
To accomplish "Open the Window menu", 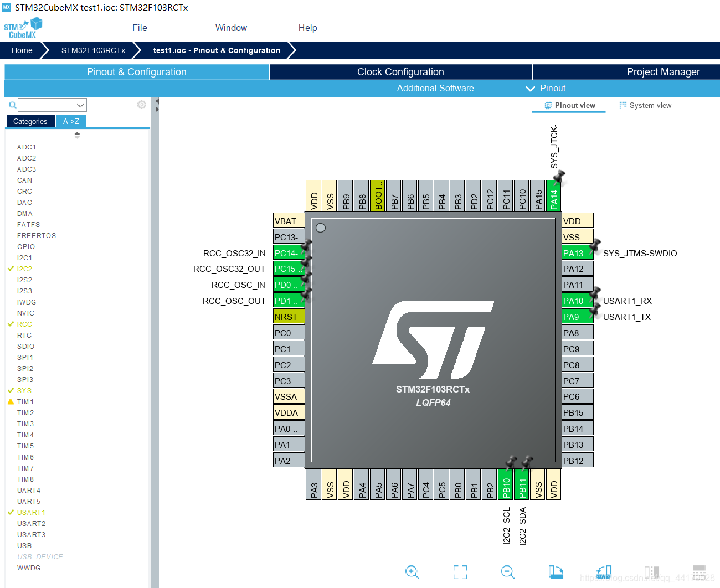I will pyautogui.click(x=231, y=28).
